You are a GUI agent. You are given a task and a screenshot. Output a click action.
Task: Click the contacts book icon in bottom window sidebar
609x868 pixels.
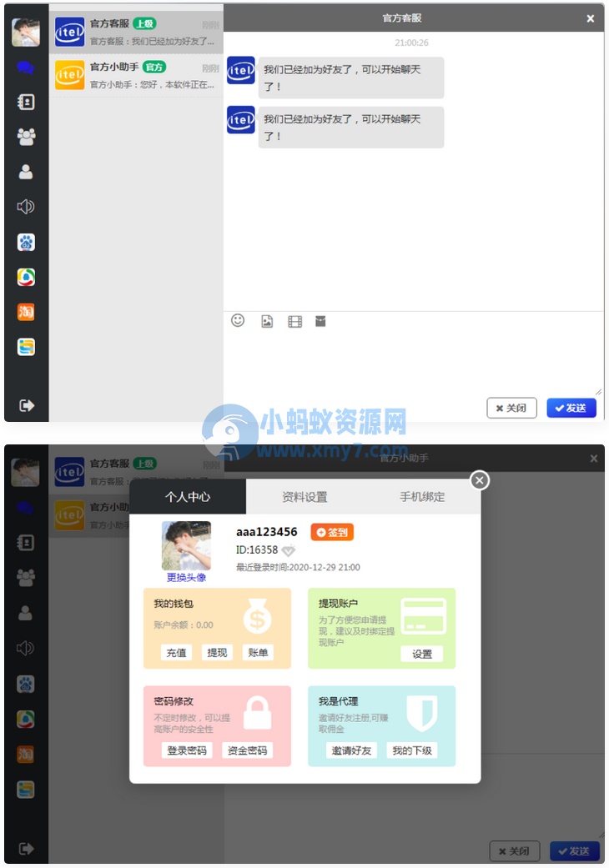pyautogui.click(x=26, y=543)
